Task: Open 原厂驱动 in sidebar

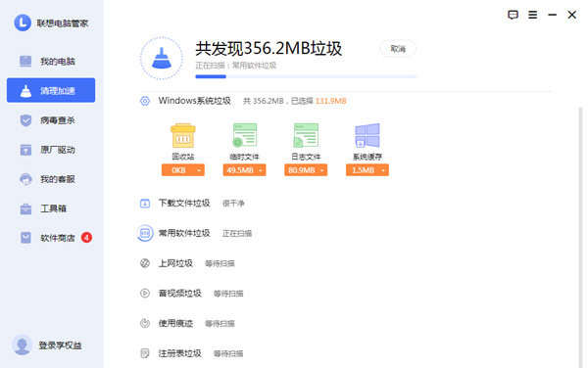Action: [x=51, y=150]
